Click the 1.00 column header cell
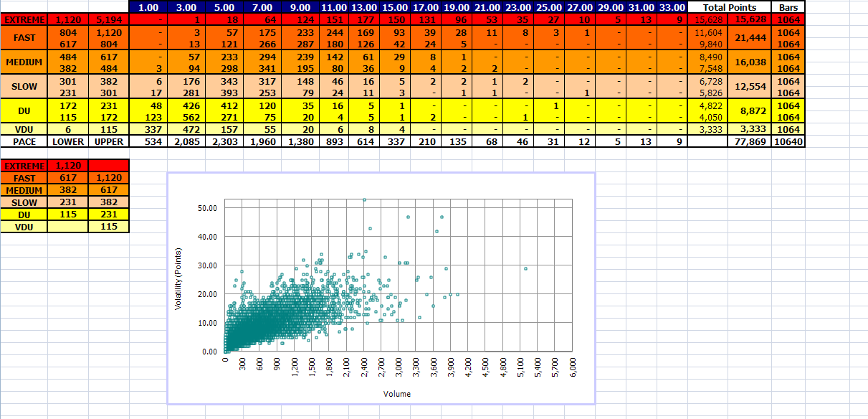 click(x=147, y=6)
